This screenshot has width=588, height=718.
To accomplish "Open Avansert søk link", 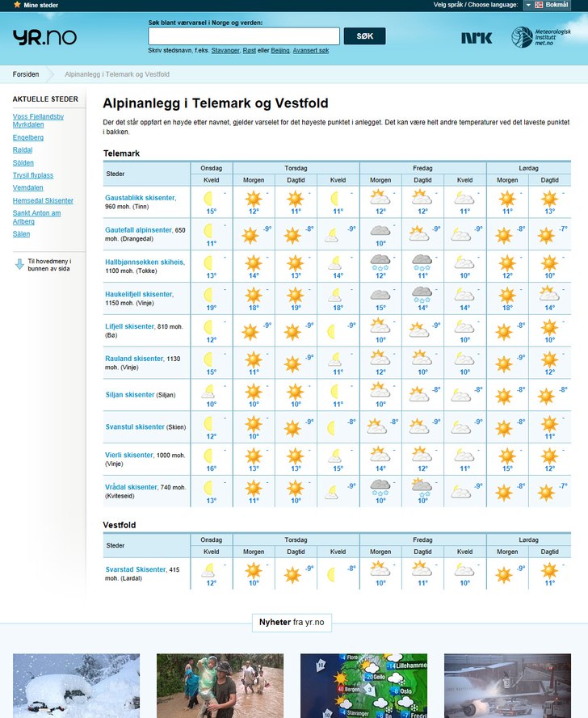I will (x=310, y=50).
